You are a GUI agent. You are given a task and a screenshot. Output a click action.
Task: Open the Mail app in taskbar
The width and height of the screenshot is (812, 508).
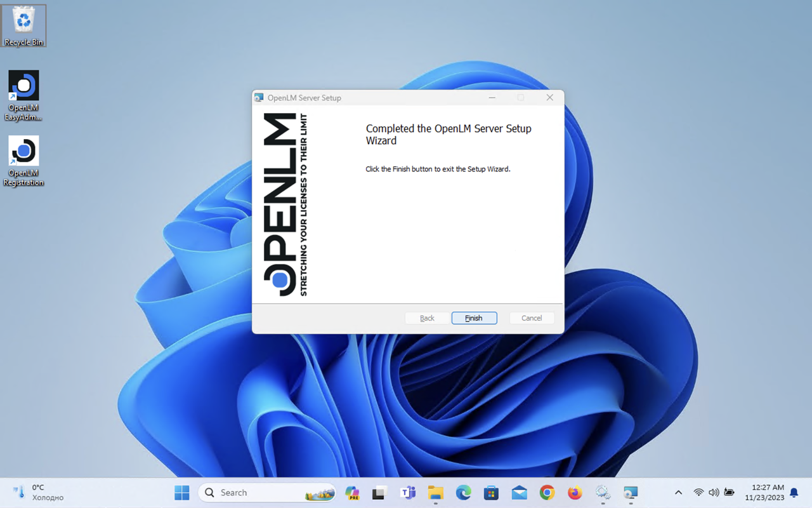pos(519,493)
